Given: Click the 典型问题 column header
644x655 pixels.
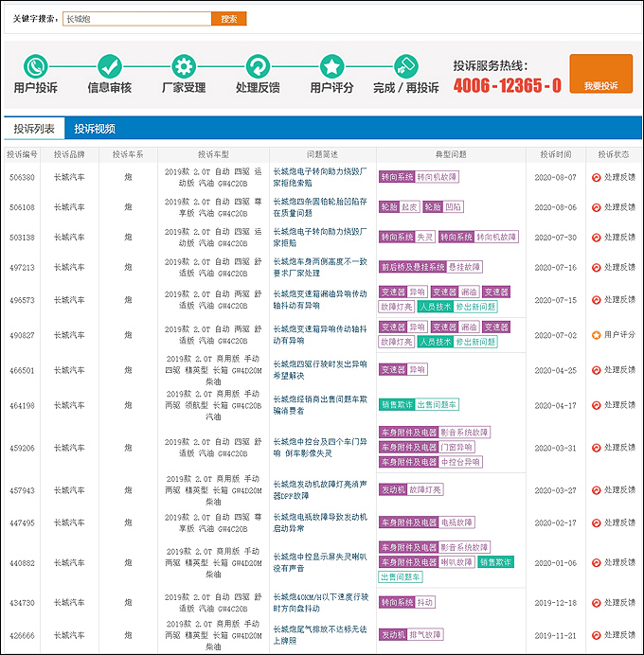Looking at the screenshot, I should tap(451, 154).
